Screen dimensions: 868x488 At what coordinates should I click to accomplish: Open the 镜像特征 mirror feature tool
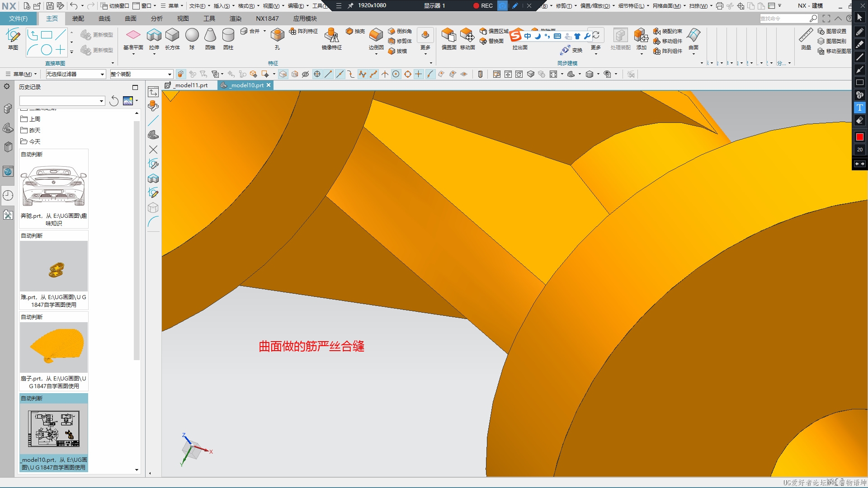(332, 39)
